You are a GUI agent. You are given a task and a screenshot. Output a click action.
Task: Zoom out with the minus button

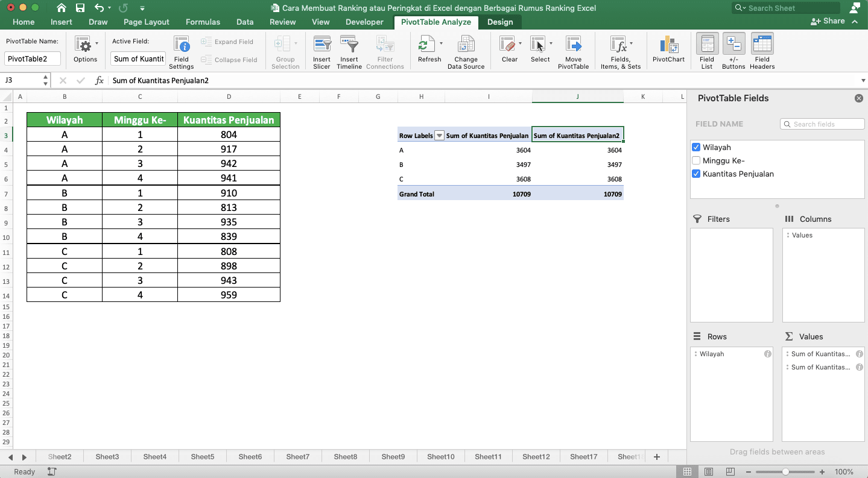pos(750,472)
